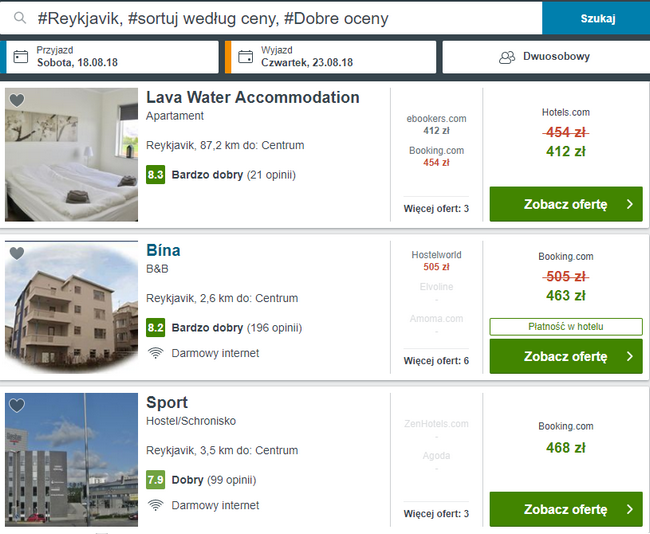Click the wifi icon on Sport listing
This screenshot has height=534, width=650.
[155, 505]
